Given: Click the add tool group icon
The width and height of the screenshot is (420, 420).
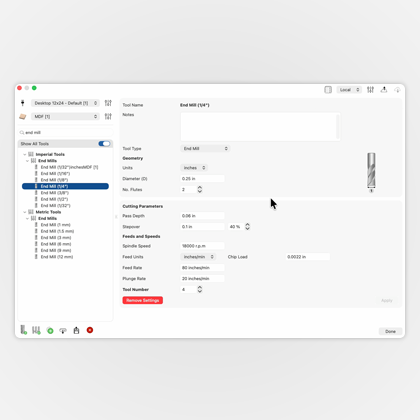Looking at the screenshot, I should point(36,330).
